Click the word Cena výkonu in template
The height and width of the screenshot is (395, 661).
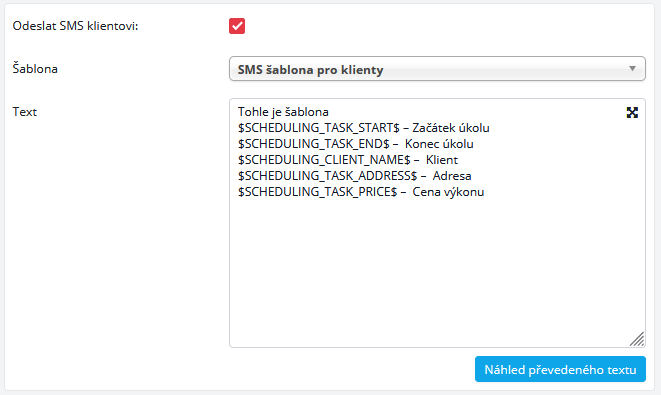tap(448, 192)
